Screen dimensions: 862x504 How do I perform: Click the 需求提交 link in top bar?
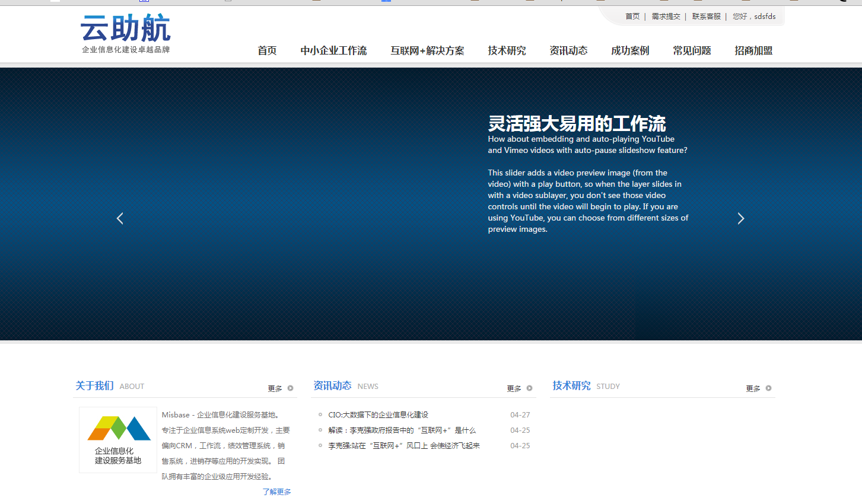(666, 17)
